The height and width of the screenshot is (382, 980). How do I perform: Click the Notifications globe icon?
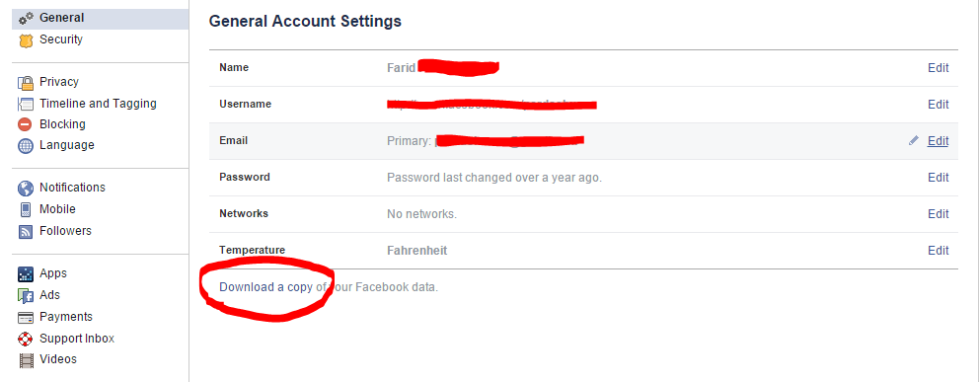(x=26, y=189)
